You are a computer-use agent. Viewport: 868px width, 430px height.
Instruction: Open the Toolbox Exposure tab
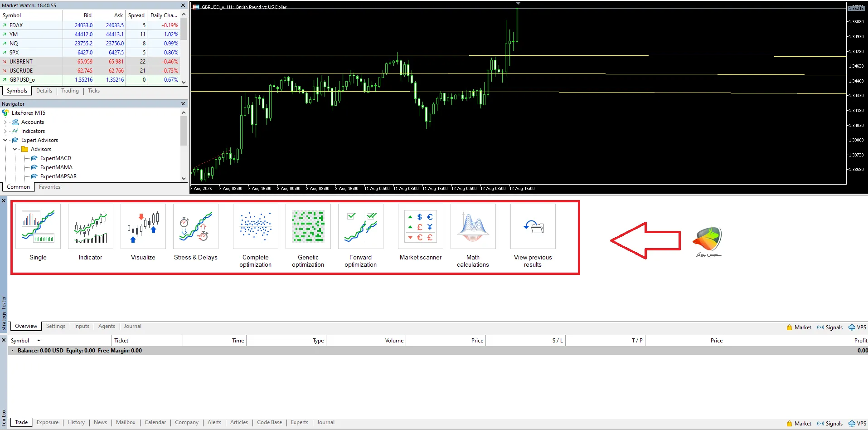tap(48, 422)
